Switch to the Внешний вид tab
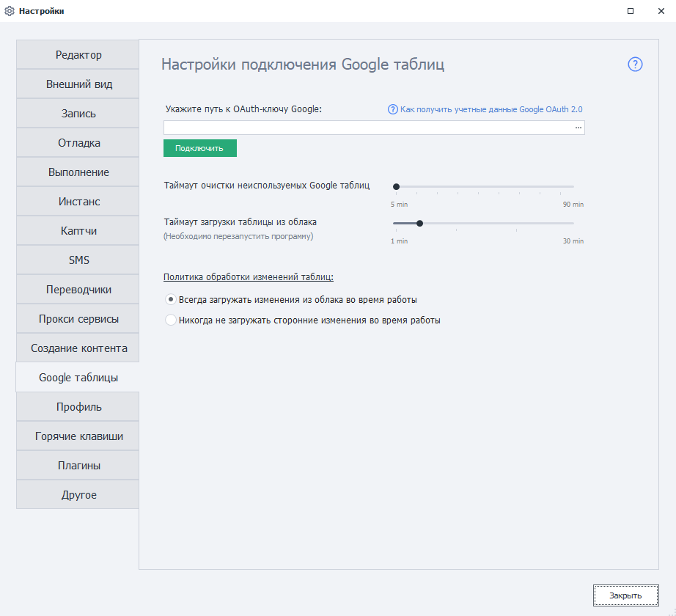 point(78,84)
